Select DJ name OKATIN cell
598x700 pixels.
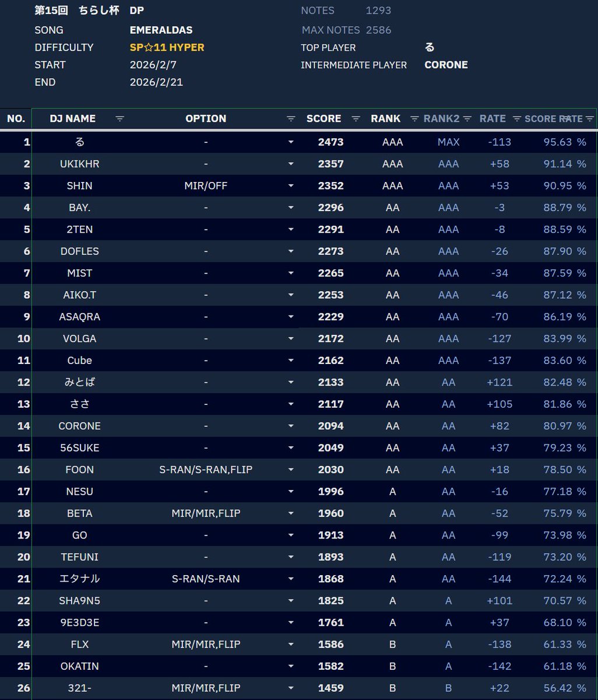click(80, 666)
